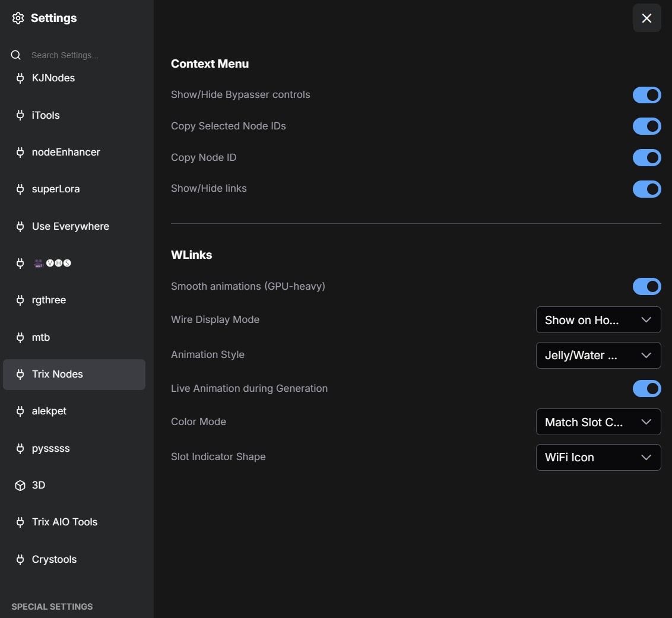Select Trix Nodes category

[74, 374]
